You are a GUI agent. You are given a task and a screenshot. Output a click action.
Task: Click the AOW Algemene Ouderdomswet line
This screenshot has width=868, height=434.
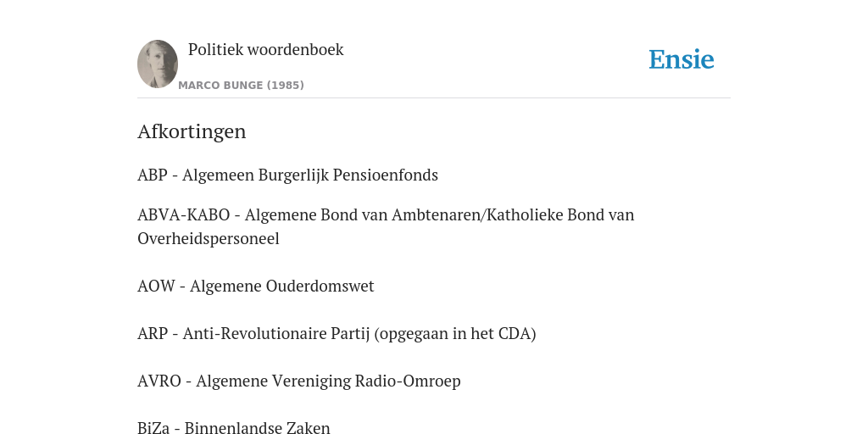[x=256, y=287]
